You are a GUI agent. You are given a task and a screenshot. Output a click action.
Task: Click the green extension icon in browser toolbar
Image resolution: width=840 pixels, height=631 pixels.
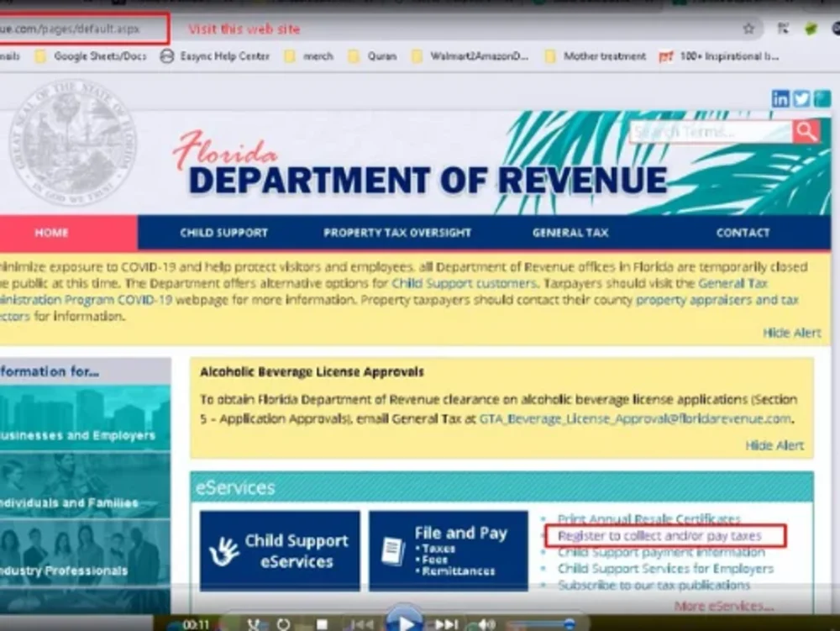pyautogui.click(x=811, y=29)
